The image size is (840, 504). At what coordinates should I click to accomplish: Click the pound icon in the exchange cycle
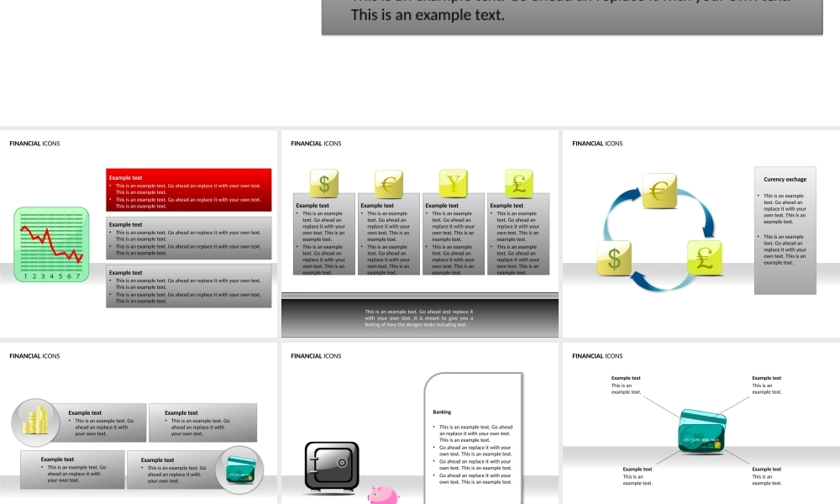[x=704, y=257]
